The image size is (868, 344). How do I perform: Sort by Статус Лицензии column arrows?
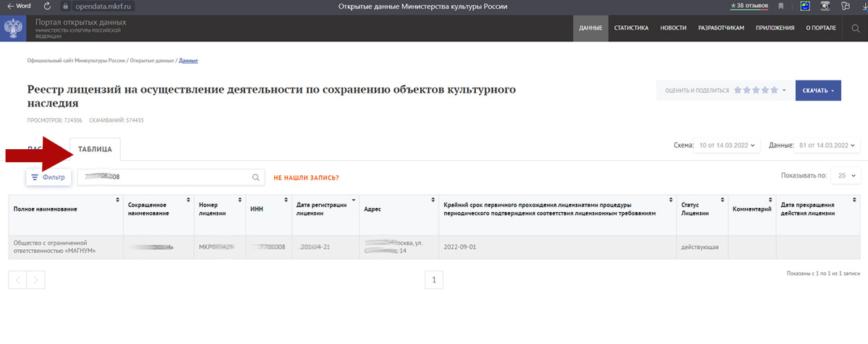(x=721, y=199)
